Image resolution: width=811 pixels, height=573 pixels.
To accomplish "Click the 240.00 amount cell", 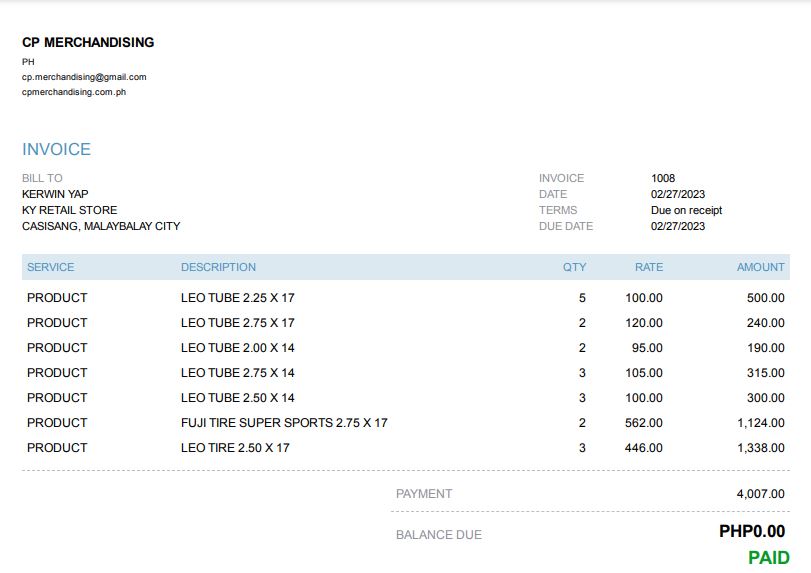I will click(x=765, y=323).
